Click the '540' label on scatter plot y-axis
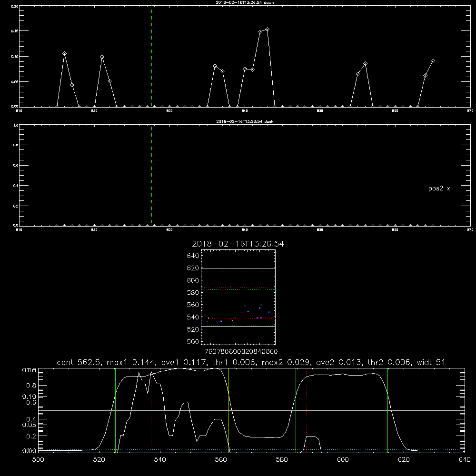 point(193,317)
